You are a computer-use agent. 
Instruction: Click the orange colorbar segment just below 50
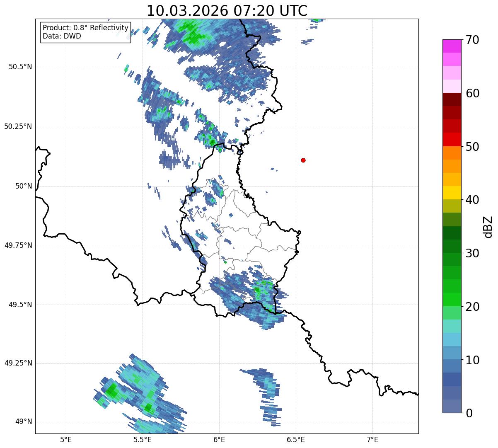[x=452, y=153]
